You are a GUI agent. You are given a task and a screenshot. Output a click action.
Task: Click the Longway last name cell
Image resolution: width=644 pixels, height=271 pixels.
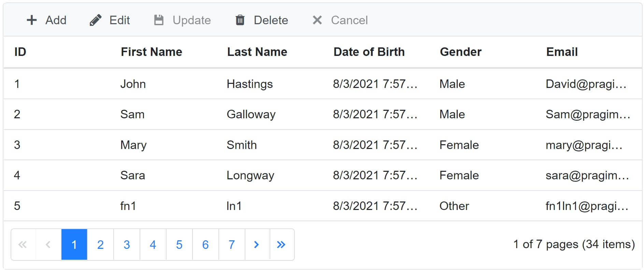(x=250, y=175)
